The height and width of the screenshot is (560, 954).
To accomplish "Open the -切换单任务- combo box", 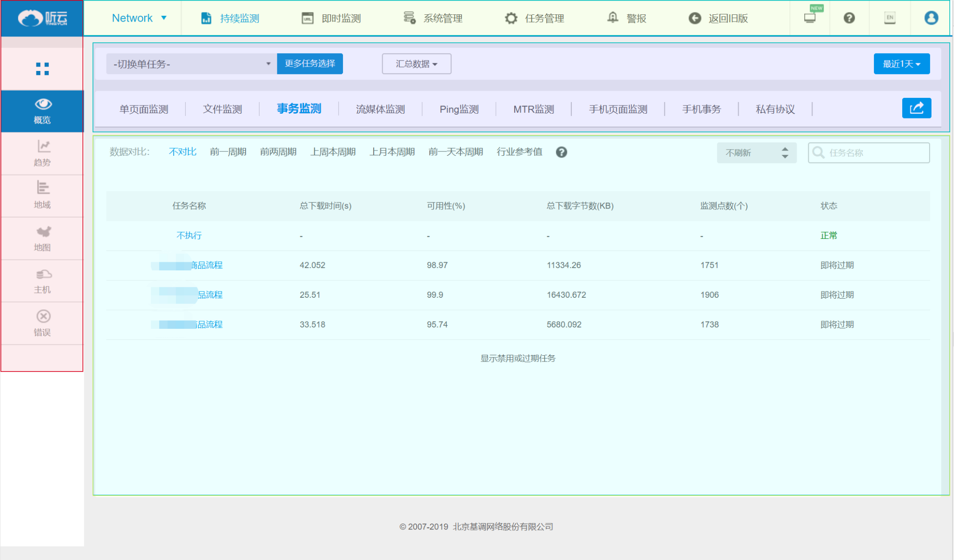I will 191,64.
